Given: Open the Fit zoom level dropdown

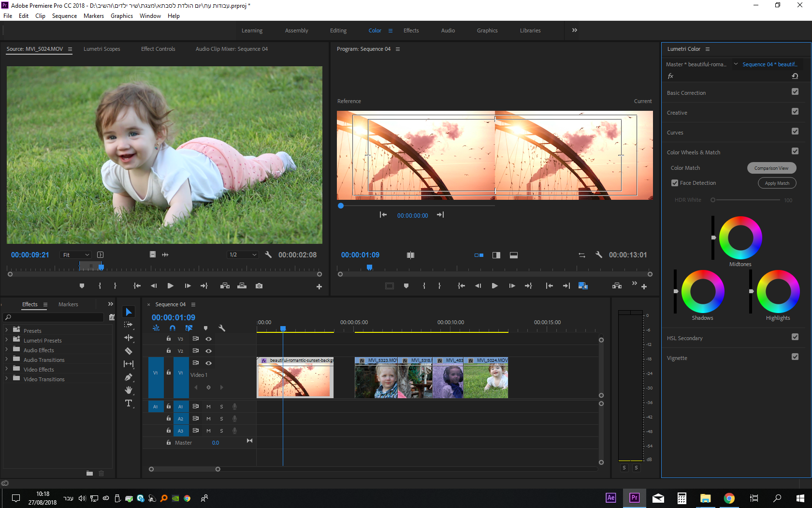Looking at the screenshot, I should [x=76, y=255].
